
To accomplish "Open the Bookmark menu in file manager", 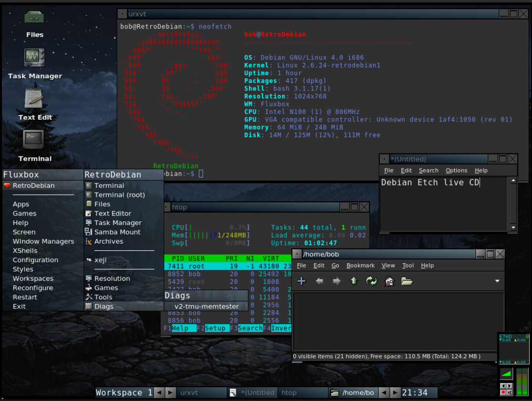I will pyautogui.click(x=360, y=266).
